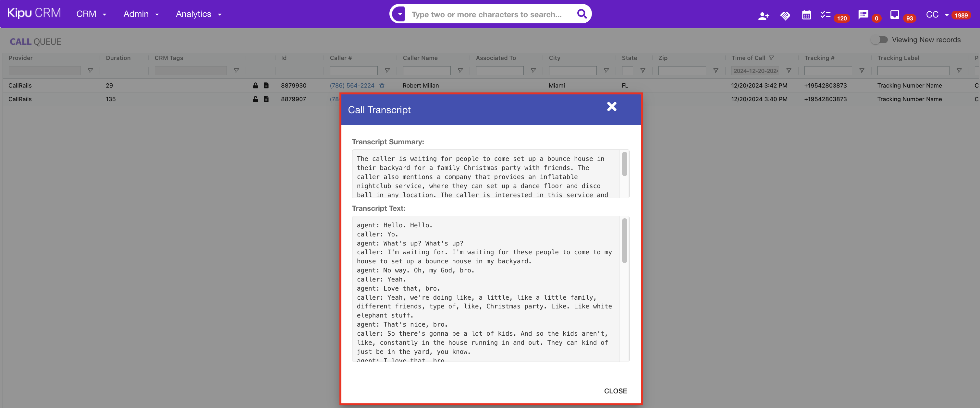This screenshot has height=408, width=980.
Task: Open the Caller # column filter
Action: (x=387, y=71)
